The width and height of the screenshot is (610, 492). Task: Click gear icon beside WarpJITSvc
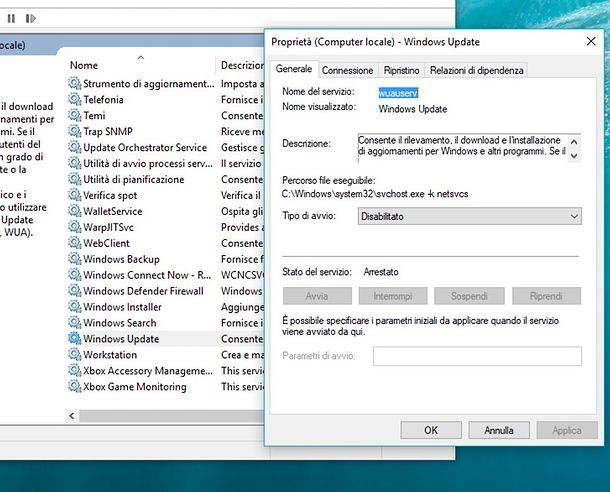[x=74, y=227]
